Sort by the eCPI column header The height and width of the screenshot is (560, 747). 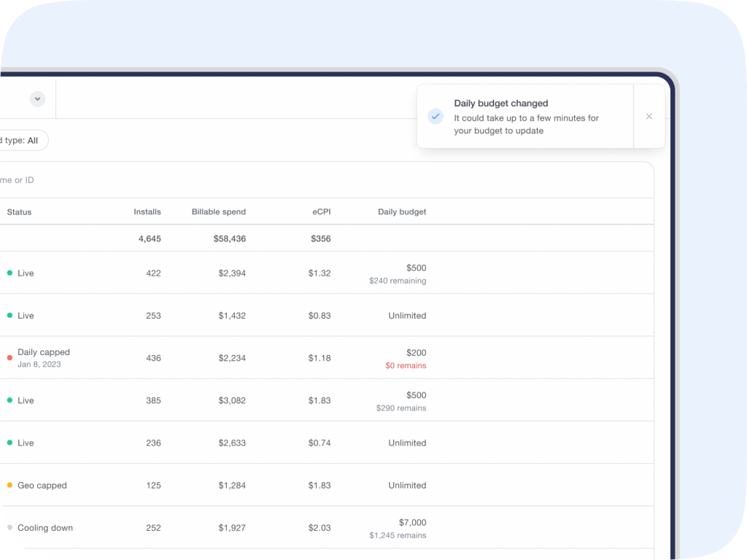pos(321,212)
